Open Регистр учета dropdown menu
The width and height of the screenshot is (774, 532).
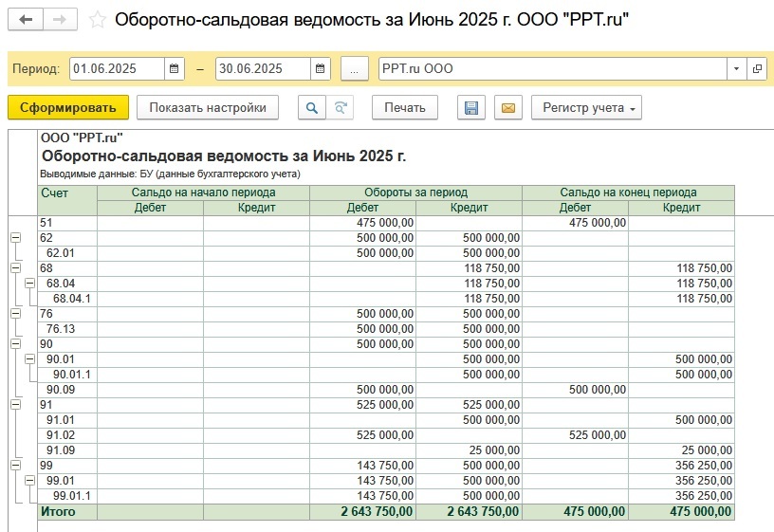586,107
